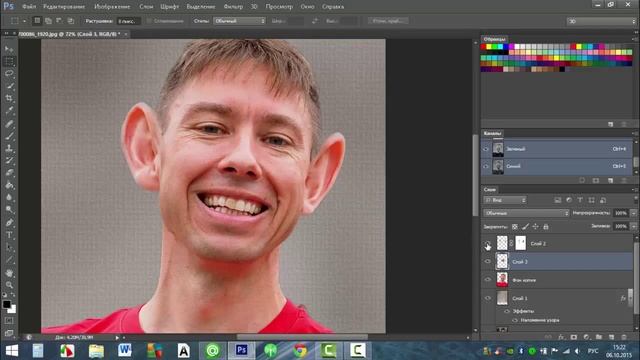
Task: Hide the Синий channel eye
Action: tap(486, 167)
